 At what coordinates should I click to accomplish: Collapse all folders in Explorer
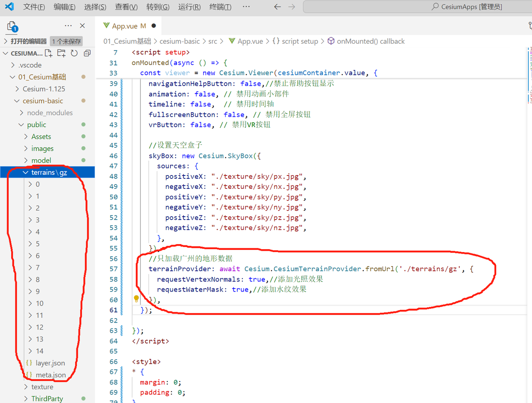point(87,53)
